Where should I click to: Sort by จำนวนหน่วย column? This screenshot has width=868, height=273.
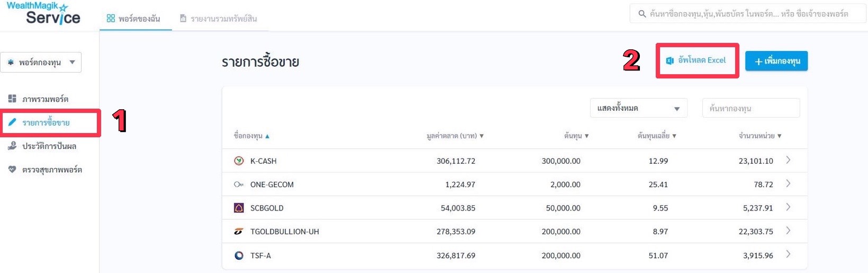pos(760,136)
